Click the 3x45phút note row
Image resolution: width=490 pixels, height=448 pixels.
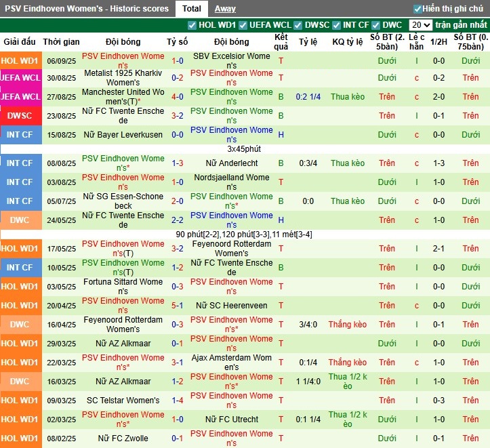[x=244, y=149]
